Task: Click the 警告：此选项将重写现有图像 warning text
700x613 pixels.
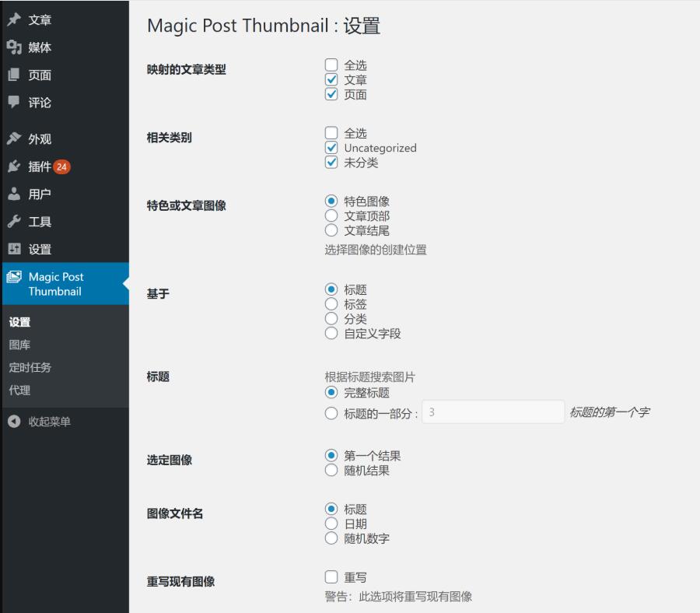Action: point(398,597)
